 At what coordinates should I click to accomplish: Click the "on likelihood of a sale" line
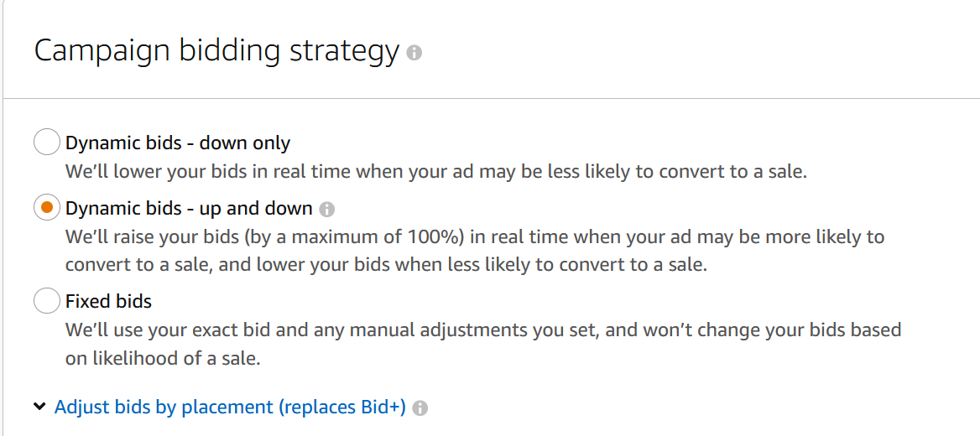coord(163,358)
